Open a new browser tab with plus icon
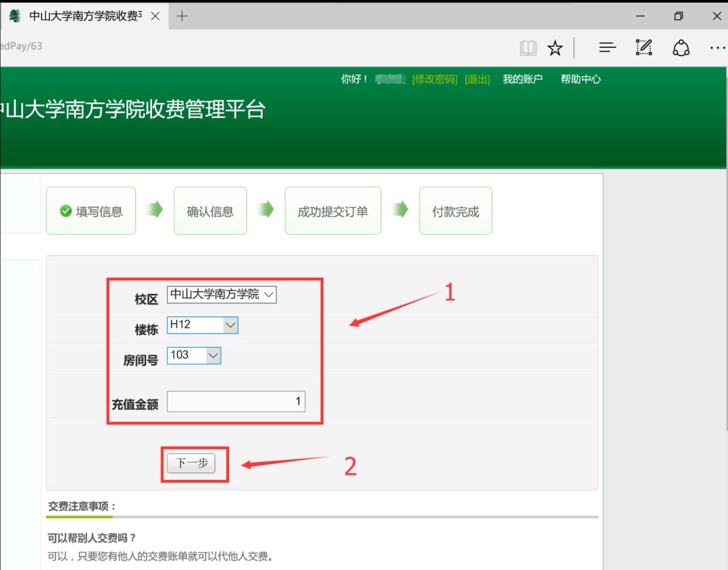 click(182, 16)
